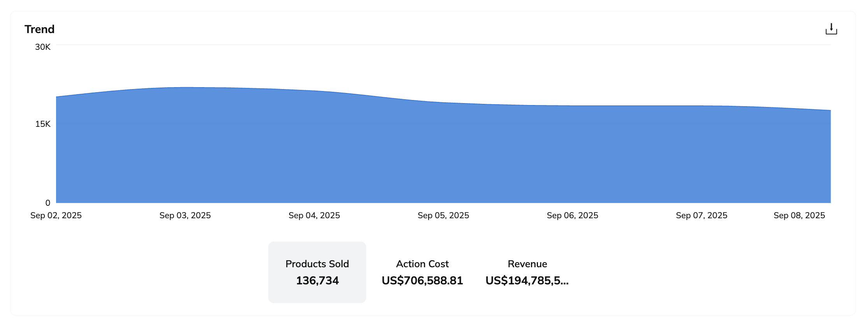Click the Sep 05, 2025 axis label
The width and height of the screenshot is (868, 326).
coord(443,216)
